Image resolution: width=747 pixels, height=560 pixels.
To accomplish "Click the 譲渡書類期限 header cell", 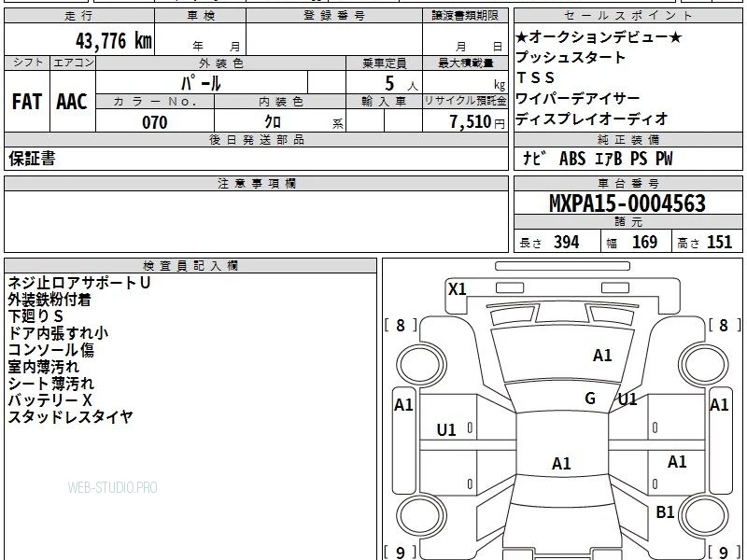I will [465, 16].
